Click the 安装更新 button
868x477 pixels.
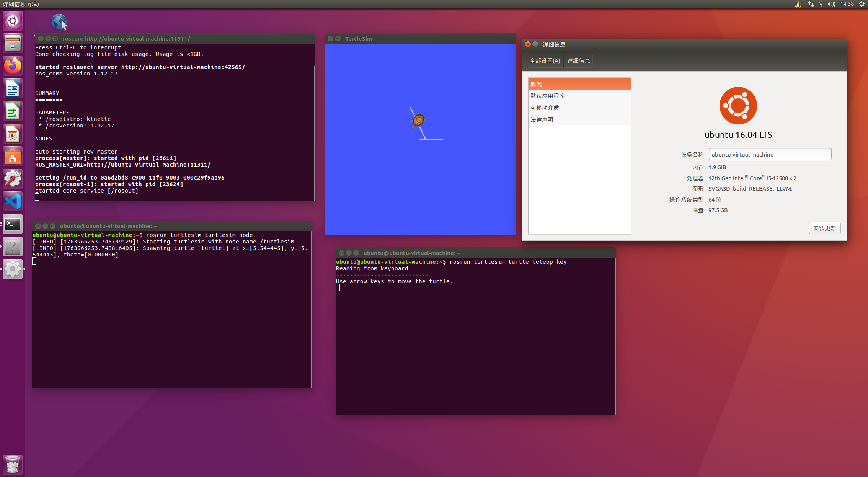click(824, 228)
